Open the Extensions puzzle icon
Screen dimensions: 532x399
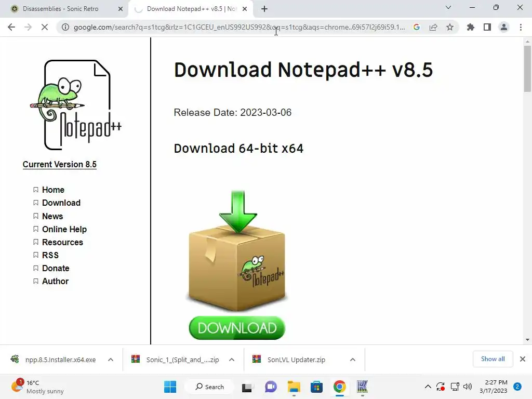click(471, 27)
